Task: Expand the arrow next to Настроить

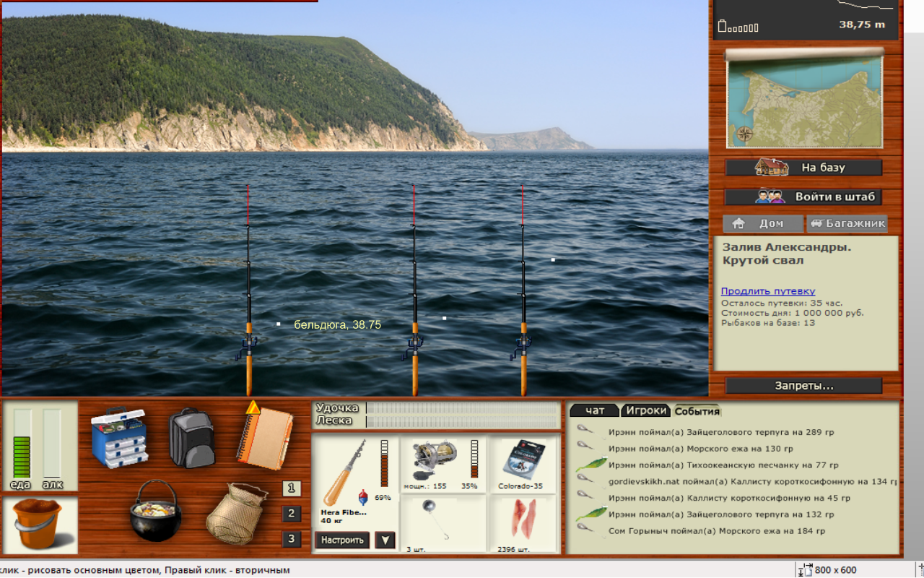Action: [385, 540]
